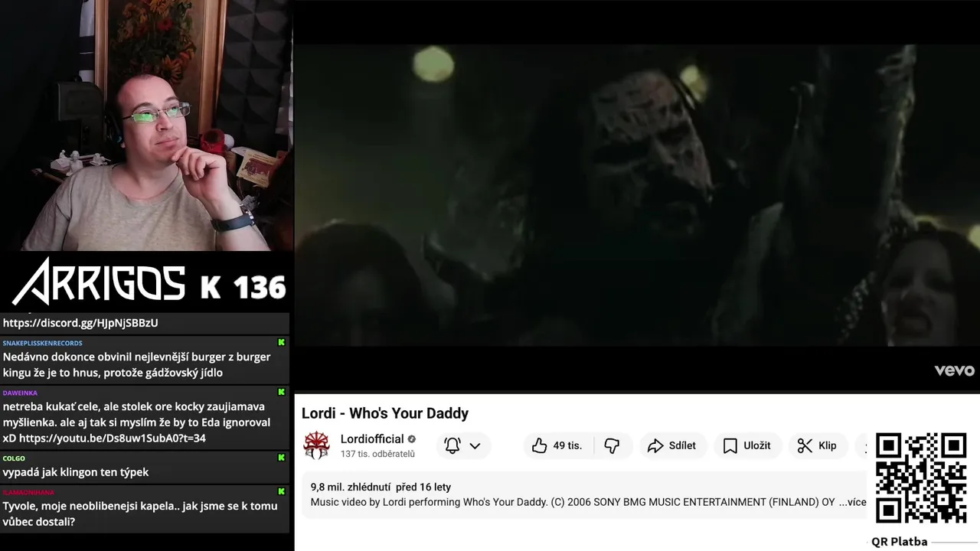Image resolution: width=980 pixels, height=551 pixels.
Task: Click the green badge next to COLGO
Action: point(281,458)
